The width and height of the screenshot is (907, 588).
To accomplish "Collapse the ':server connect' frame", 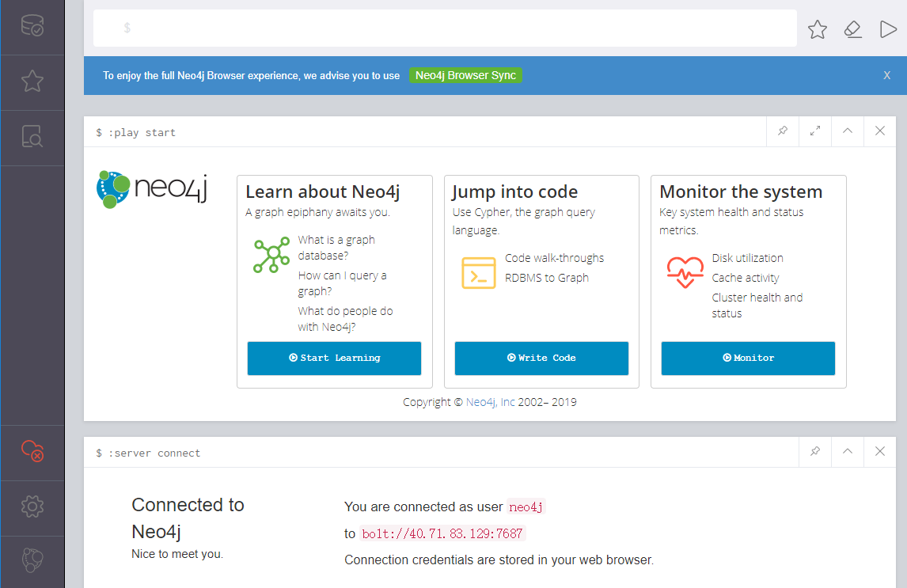I will [847, 451].
